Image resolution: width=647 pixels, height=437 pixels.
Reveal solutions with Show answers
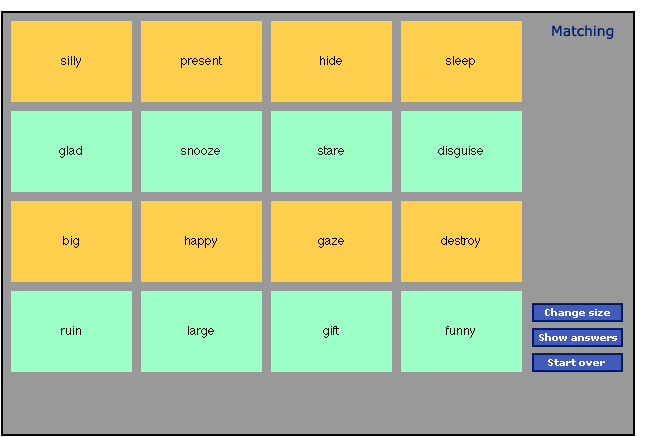coord(577,338)
